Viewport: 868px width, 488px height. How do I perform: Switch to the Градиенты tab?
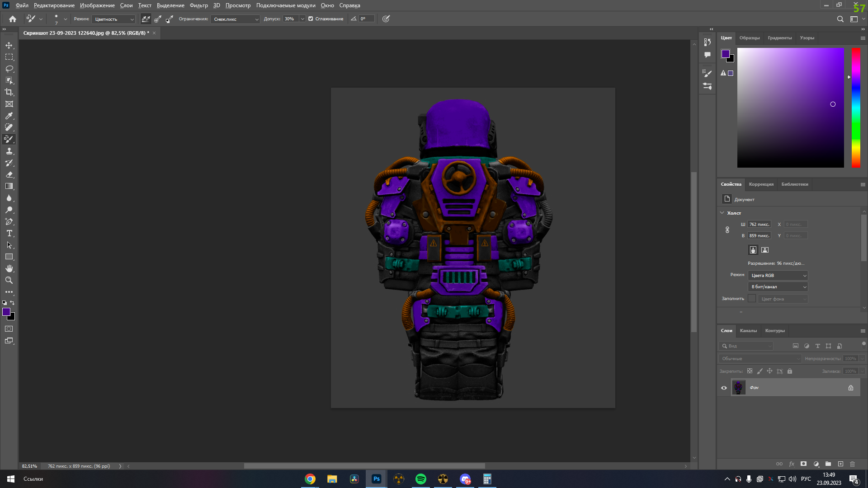779,38
